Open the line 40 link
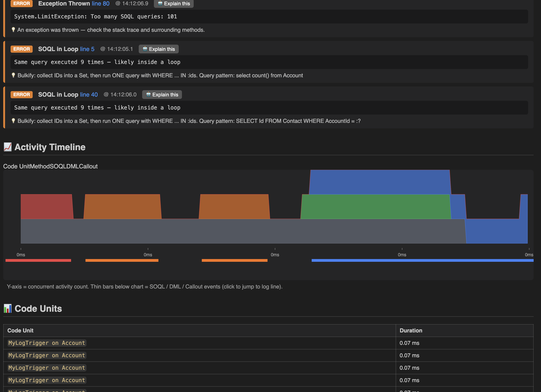This screenshot has width=541, height=392. pos(89,95)
